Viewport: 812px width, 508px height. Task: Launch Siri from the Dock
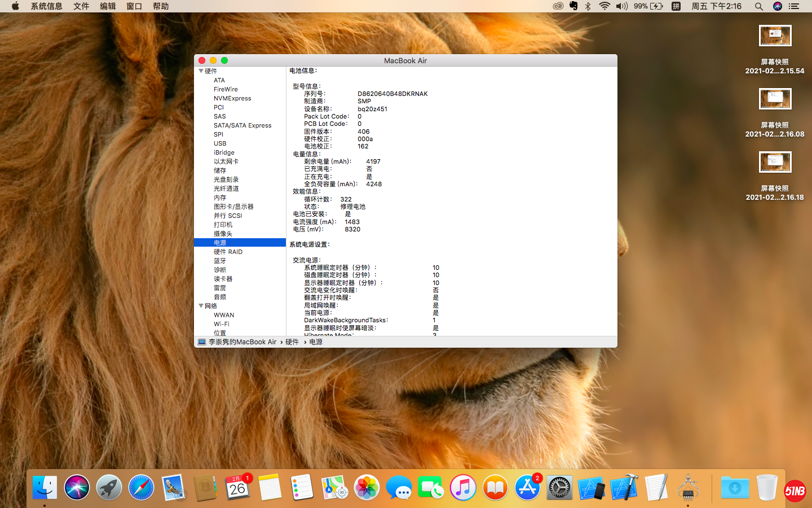77,488
